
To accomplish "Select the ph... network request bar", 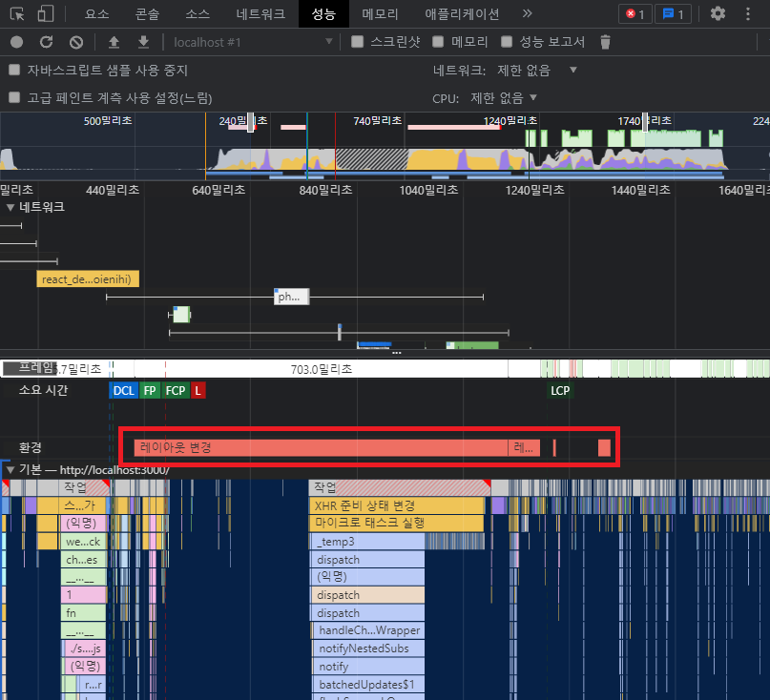I will pos(291,297).
